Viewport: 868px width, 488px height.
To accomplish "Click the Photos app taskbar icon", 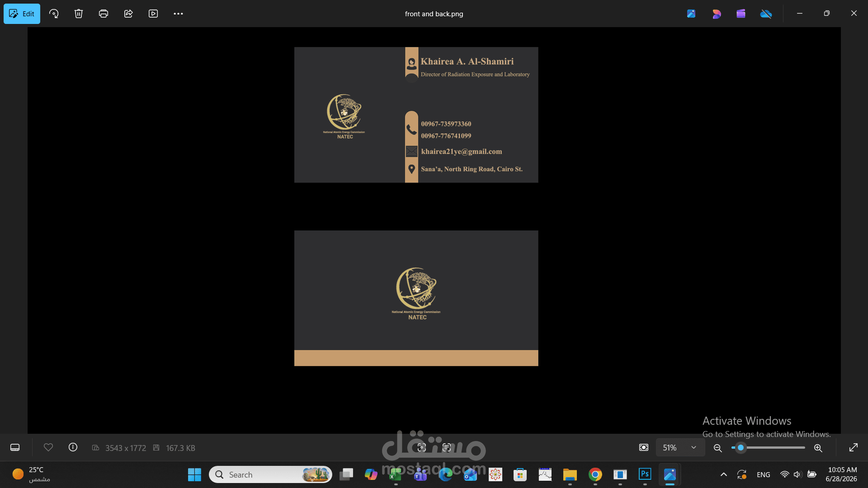I will tap(670, 474).
